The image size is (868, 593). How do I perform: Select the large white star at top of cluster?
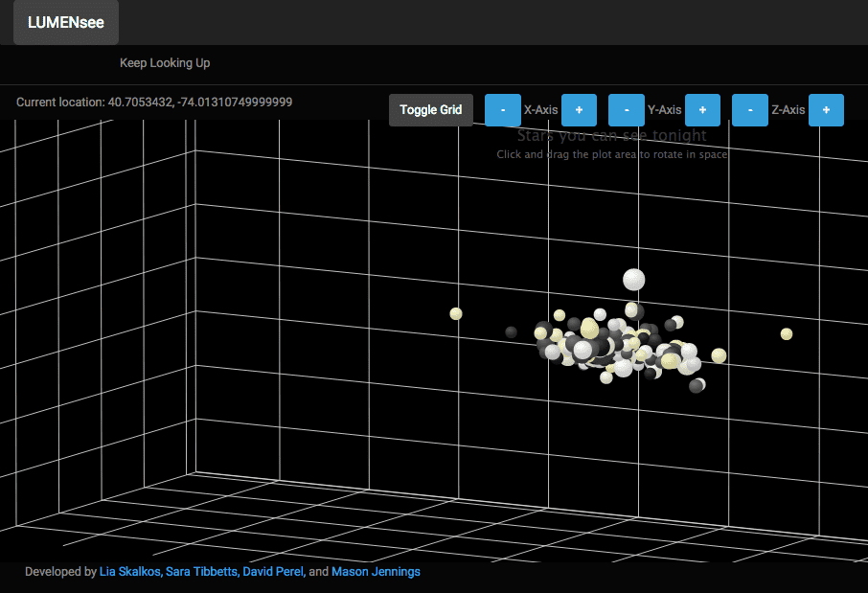click(x=634, y=280)
